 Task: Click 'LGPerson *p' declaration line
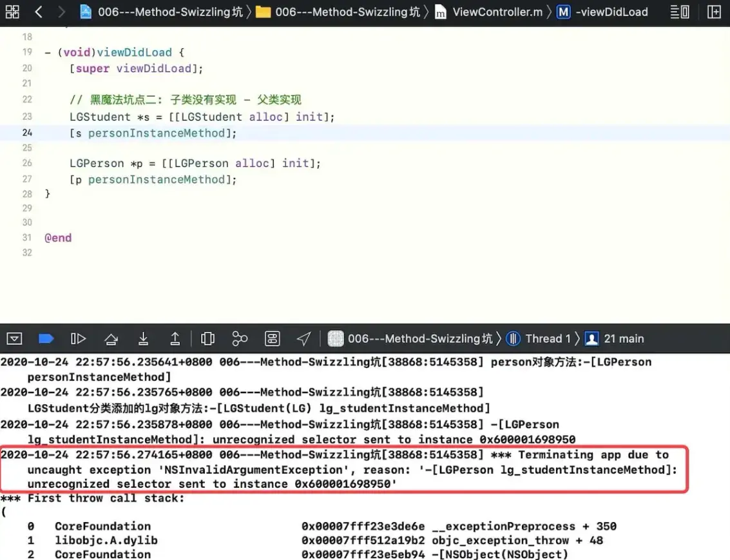(x=195, y=164)
